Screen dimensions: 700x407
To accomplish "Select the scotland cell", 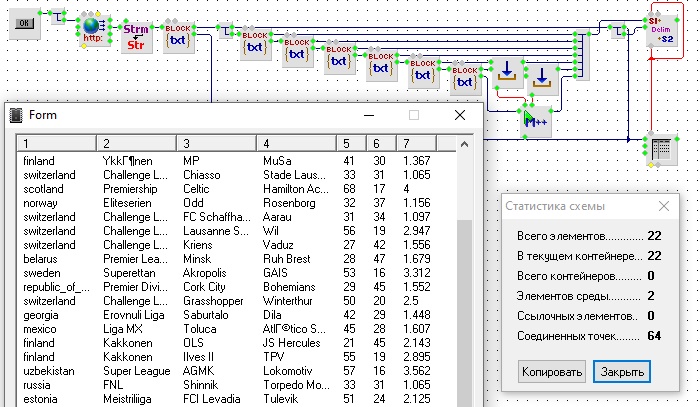I will (43, 189).
